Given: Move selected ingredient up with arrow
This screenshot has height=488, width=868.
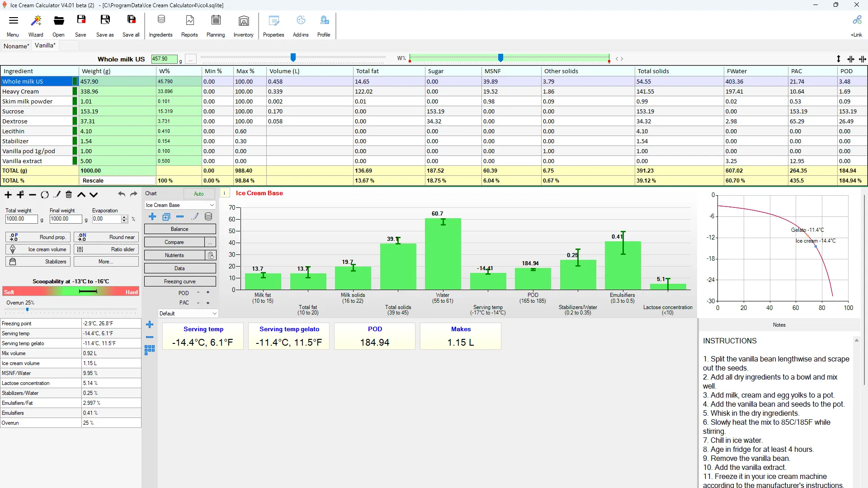Looking at the screenshot, I should click(x=81, y=195).
